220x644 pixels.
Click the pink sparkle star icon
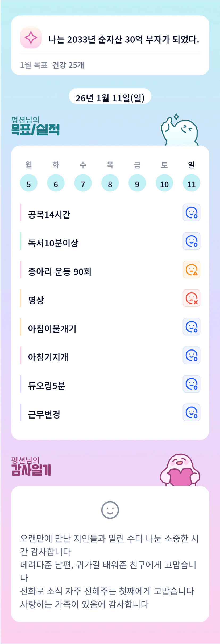[x=31, y=37]
